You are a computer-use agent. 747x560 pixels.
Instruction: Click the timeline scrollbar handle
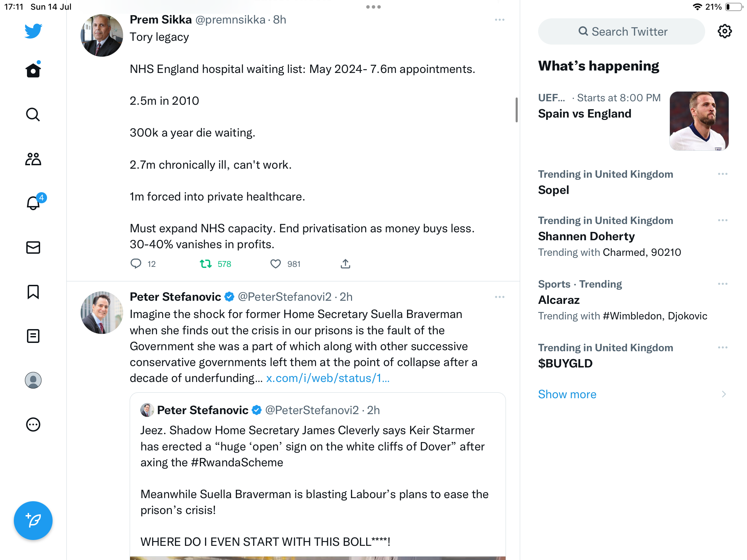517,110
